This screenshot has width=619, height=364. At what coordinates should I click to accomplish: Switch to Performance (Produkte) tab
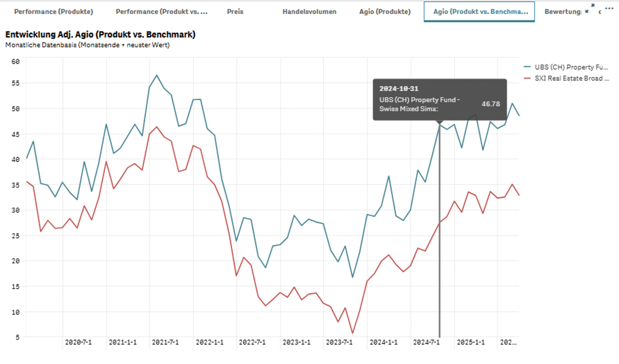[x=53, y=12]
